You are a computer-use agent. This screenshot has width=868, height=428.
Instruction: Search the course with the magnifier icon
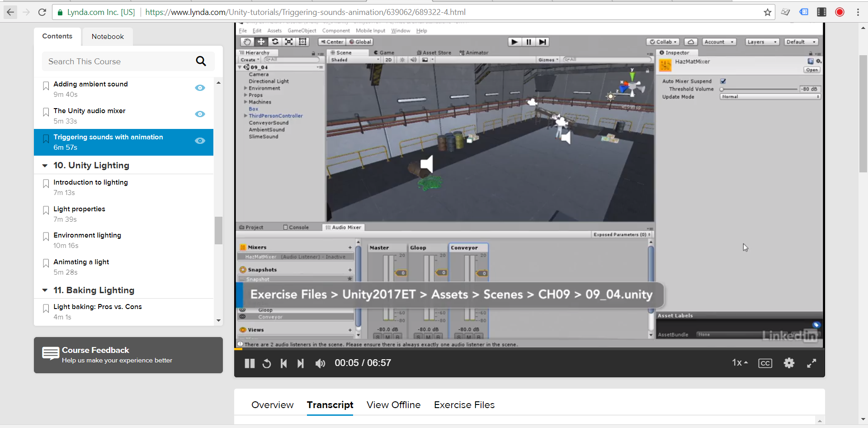tap(201, 61)
